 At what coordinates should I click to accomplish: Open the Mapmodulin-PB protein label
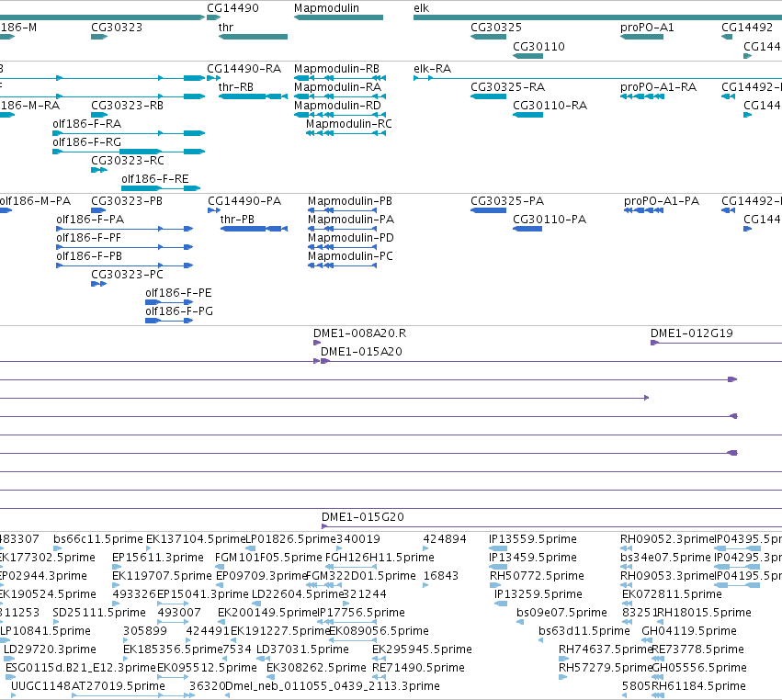coord(349,201)
